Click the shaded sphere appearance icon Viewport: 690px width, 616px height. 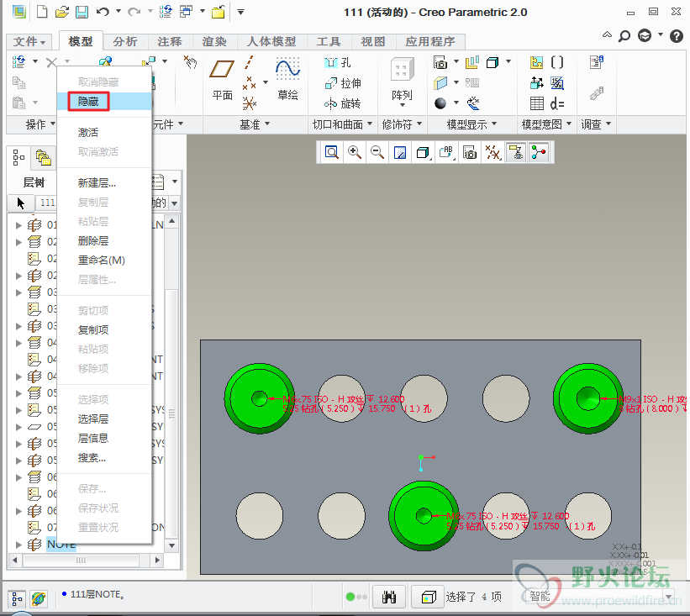click(x=440, y=103)
